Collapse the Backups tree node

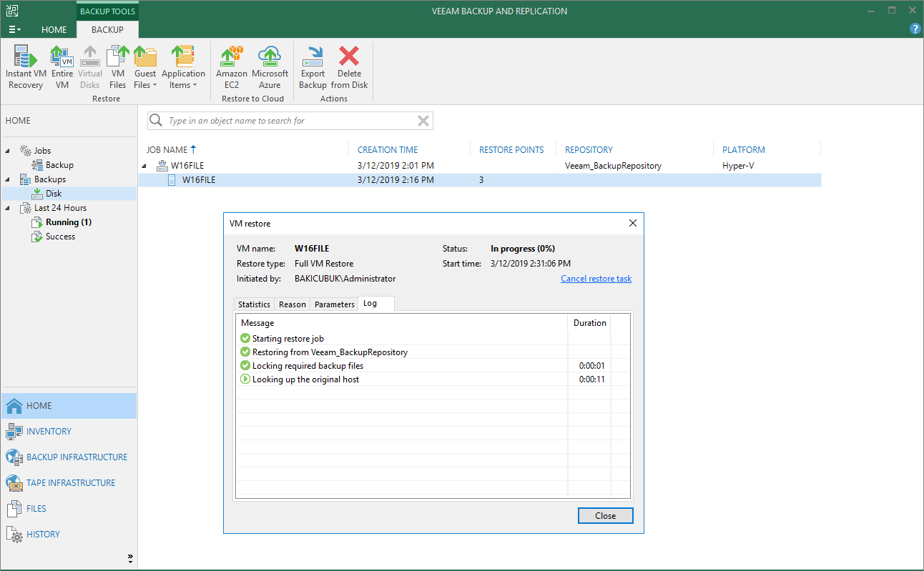(x=9, y=179)
